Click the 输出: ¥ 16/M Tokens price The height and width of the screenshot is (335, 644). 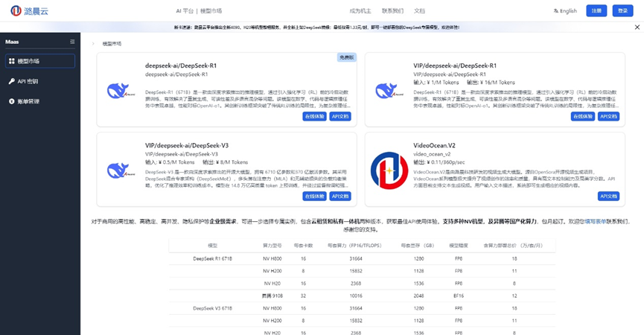point(491,82)
